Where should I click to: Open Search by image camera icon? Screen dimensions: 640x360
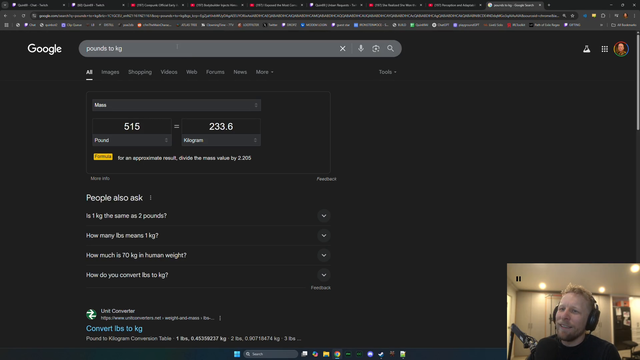pyautogui.click(x=376, y=49)
